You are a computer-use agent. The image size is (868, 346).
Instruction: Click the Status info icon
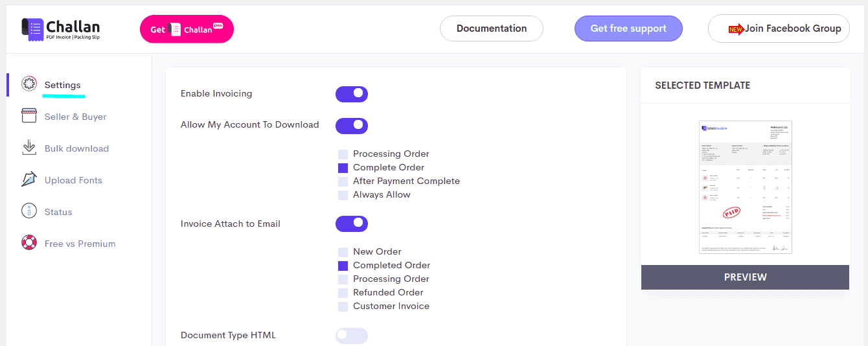pyautogui.click(x=29, y=211)
